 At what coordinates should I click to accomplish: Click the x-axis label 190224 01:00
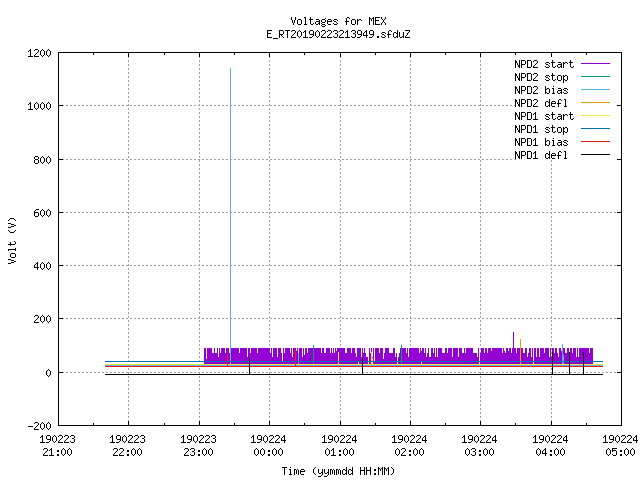(339, 446)
